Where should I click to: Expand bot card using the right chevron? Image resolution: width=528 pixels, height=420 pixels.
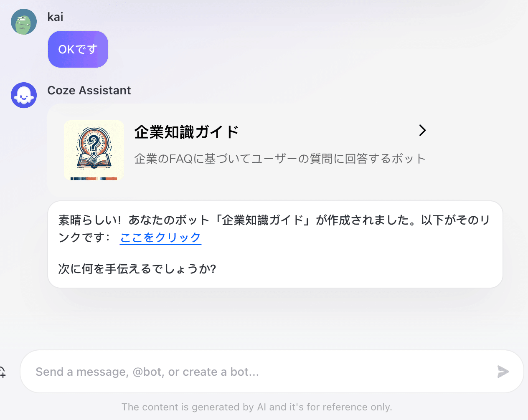point(422,131)
